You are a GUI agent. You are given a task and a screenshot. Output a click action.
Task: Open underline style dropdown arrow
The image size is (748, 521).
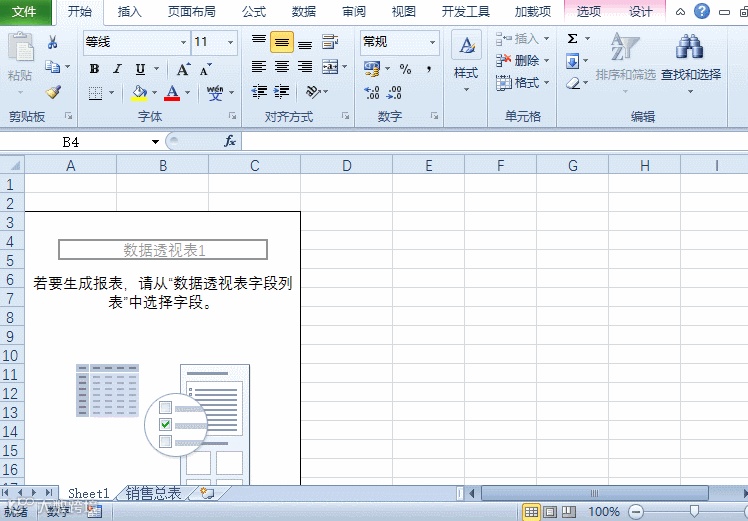(x=156, y=69)
